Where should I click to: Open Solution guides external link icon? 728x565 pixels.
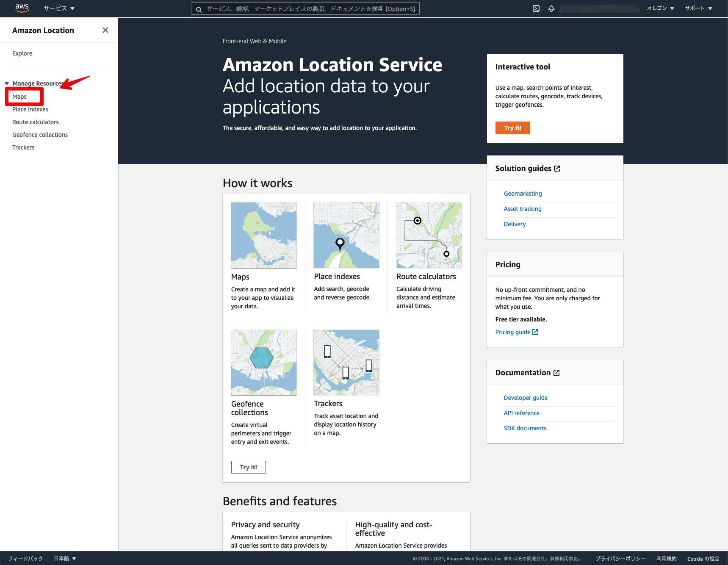pyautogui.click(x=557, y=169)
